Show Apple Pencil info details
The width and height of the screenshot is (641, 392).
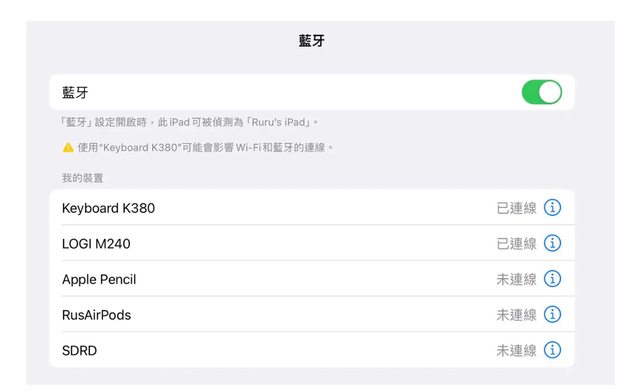coord(552,279)
